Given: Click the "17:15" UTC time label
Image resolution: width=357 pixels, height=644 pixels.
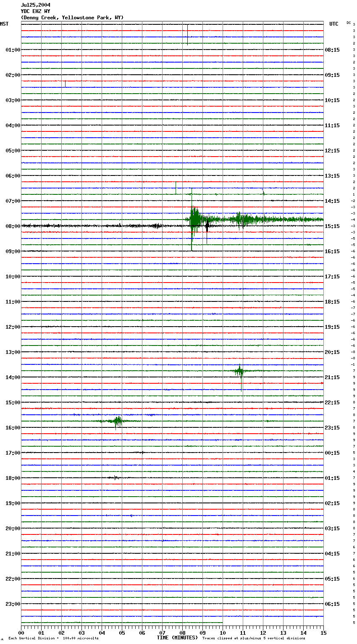Looking at the screenshot, I should click(x=332, y=277).
